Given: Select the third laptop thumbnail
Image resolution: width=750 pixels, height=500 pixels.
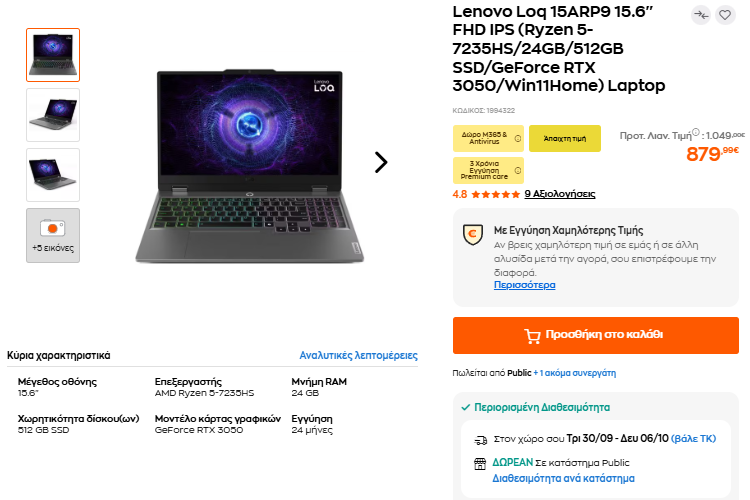Looking at the screenshot, I should click(x=53, y=175).
